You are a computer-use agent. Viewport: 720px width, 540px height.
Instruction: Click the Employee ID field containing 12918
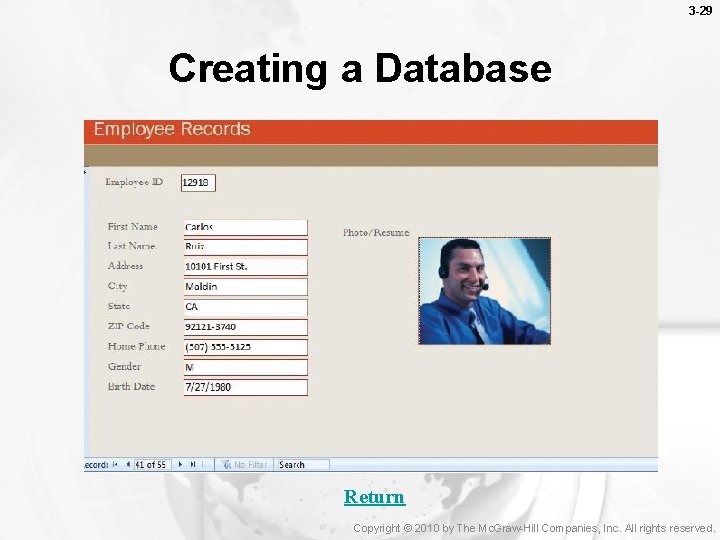pos(198,183)
